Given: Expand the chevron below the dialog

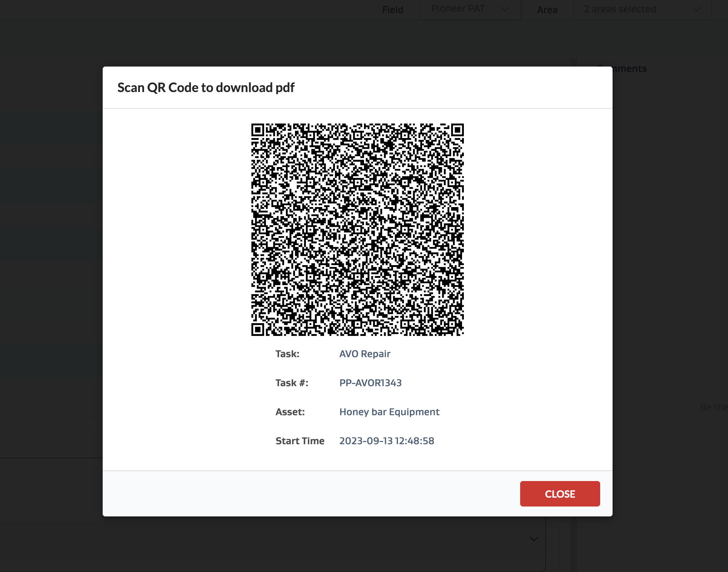Looking at the screenshot, I should coord(534,539).
